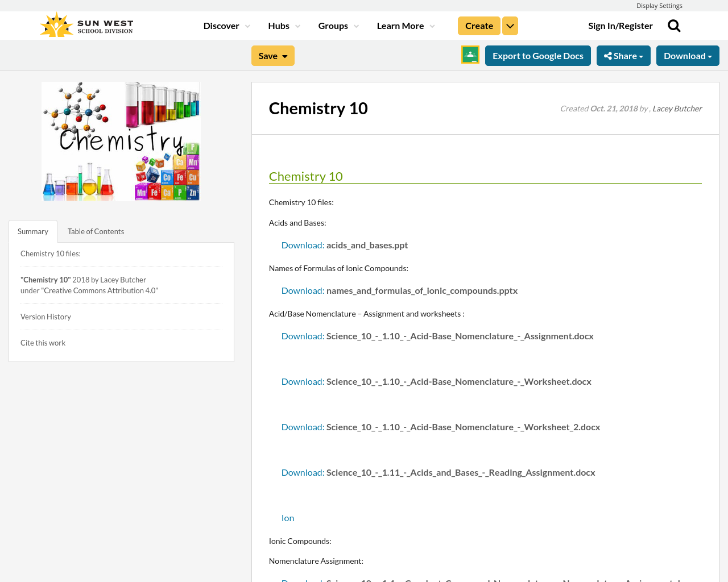Open the Learn More menu

(x=406, y=26)
